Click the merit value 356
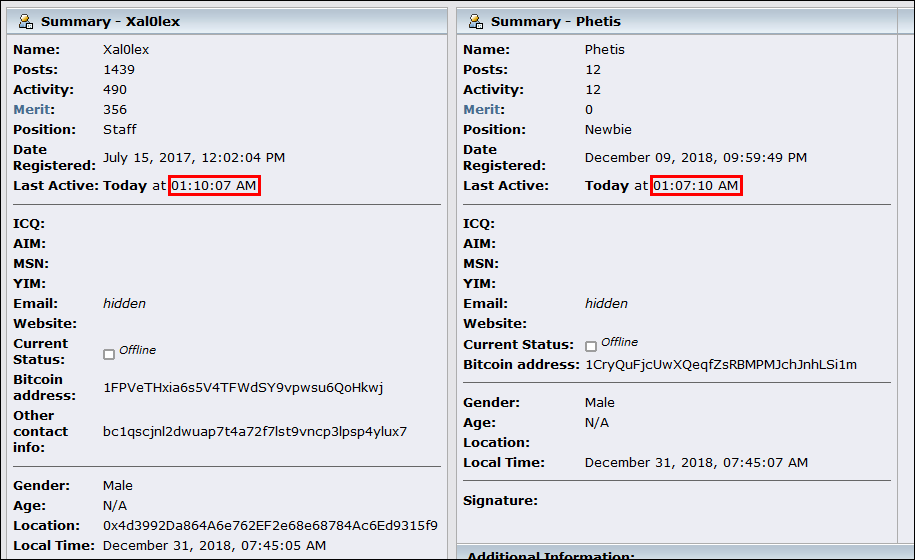This screenshot has height=560, width=915. [115, 110]
